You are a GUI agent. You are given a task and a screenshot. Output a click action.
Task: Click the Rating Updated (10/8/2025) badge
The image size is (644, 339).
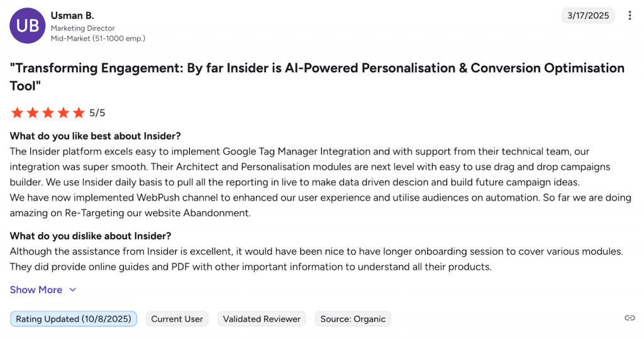pyautogui.click(x=74, y=319)
